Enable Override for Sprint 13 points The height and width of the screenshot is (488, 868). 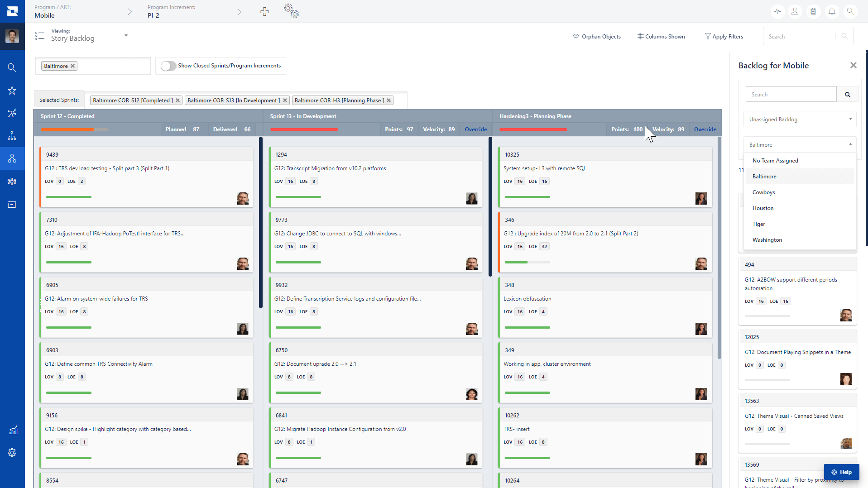tap(475, 129)
